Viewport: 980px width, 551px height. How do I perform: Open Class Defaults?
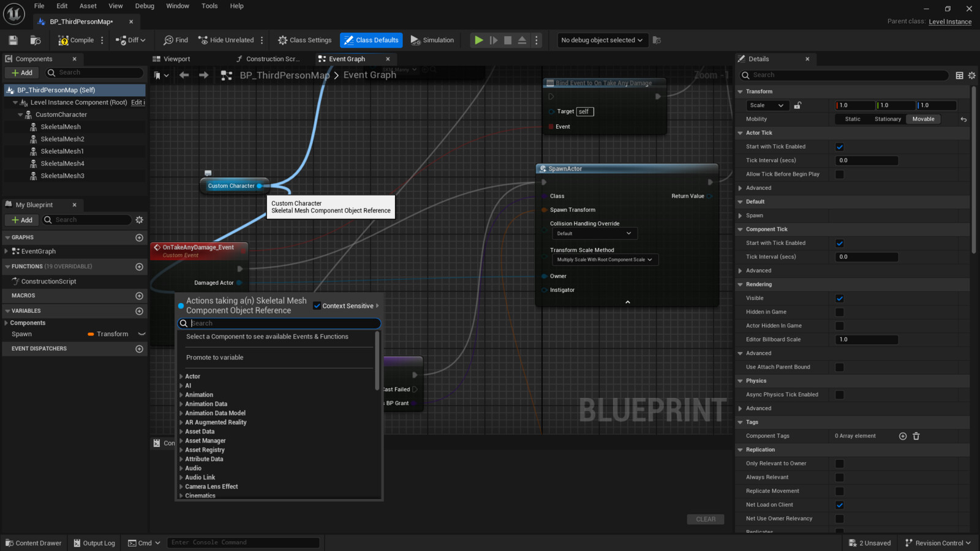click(371, 40)
